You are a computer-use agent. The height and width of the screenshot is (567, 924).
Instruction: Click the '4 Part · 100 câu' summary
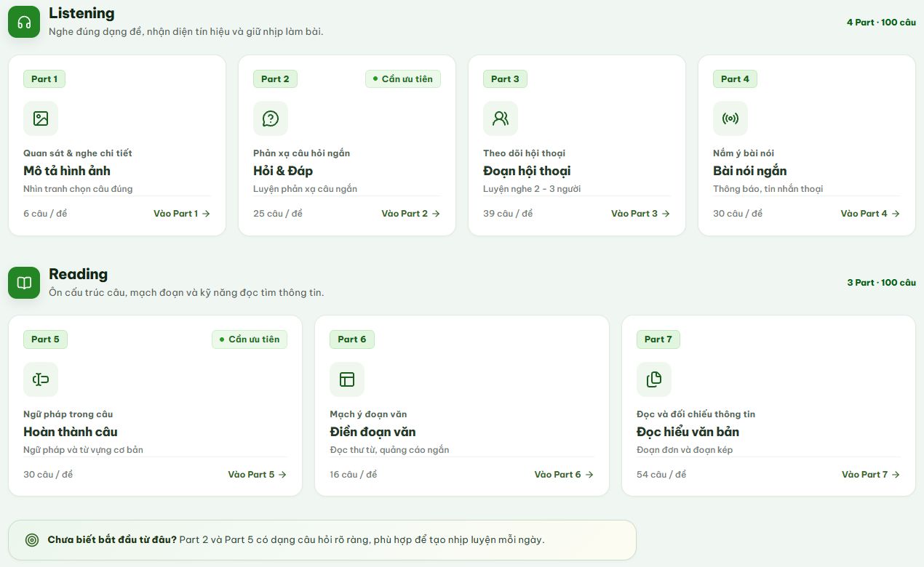pos(881,23)
